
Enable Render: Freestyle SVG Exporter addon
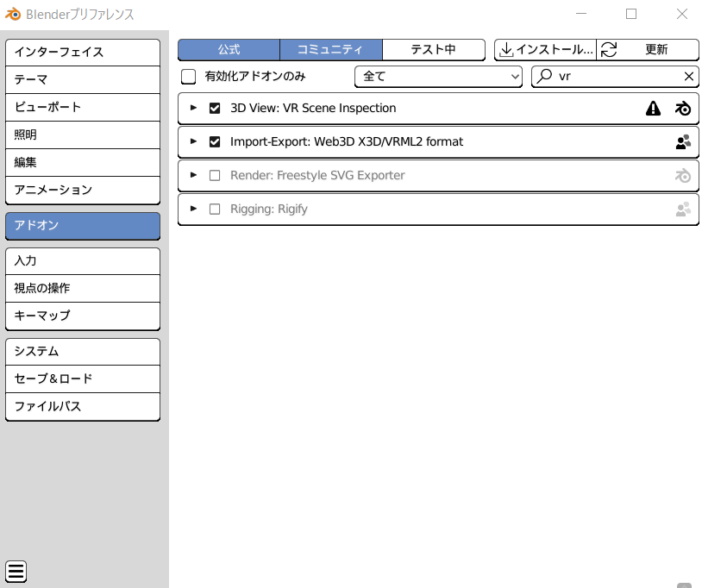point(215,175)
